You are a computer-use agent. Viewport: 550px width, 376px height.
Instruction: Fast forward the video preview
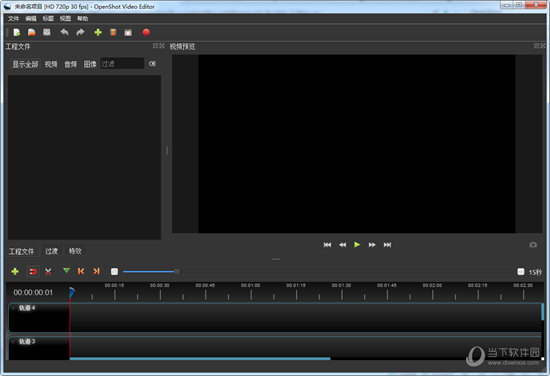(372, 245)
